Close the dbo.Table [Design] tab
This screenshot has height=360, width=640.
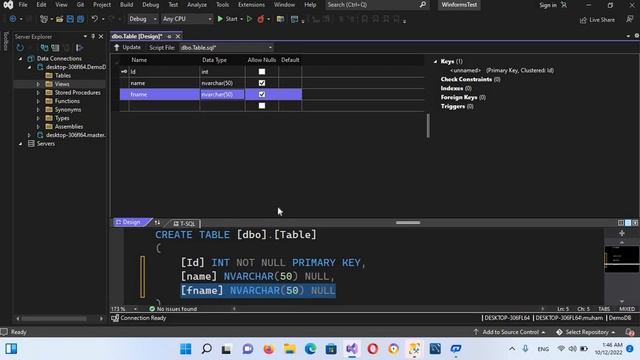pos(178,36)
